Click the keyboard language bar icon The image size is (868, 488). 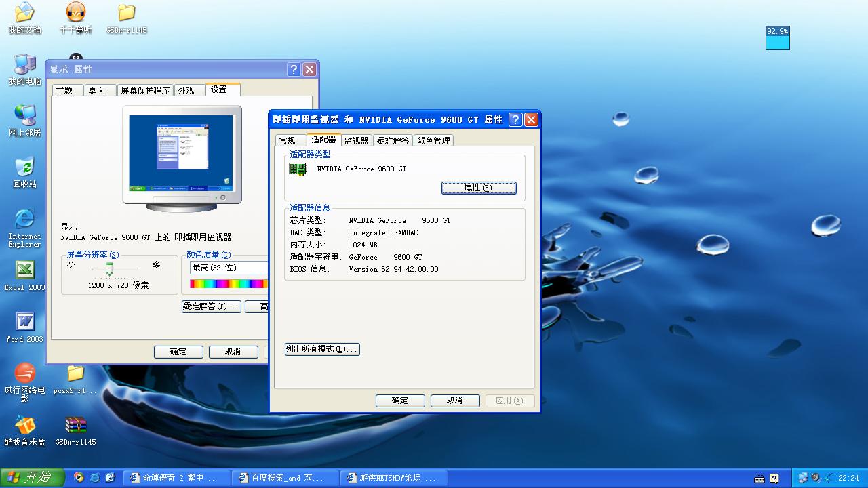coord(759,479)
